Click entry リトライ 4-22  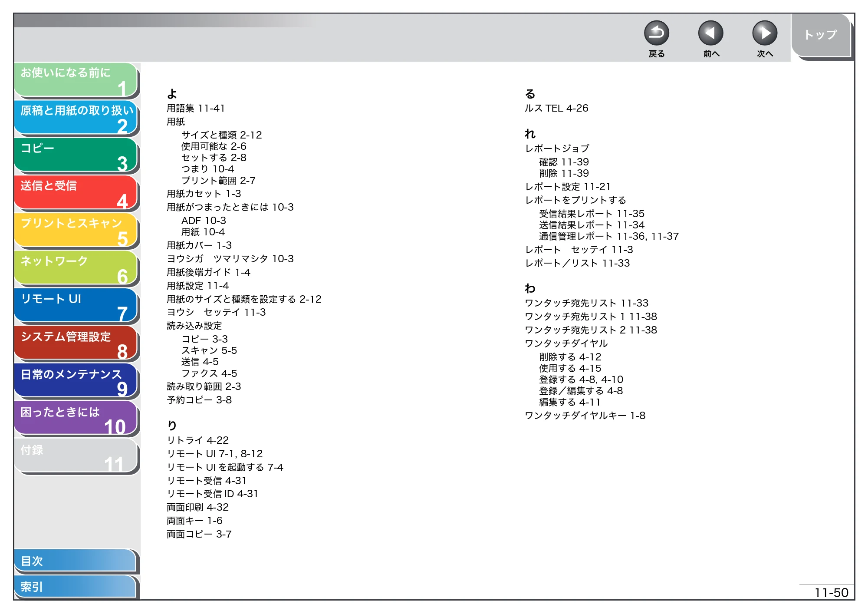point(198,440)
